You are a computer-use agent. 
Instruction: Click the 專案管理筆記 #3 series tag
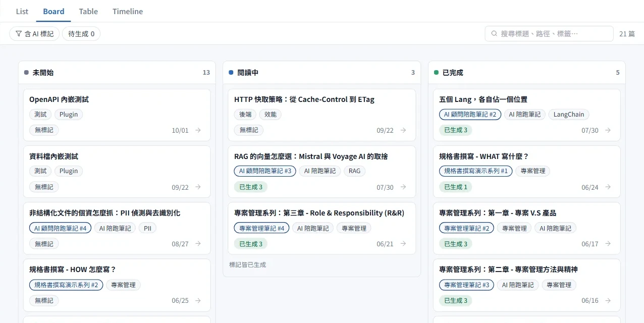click(466, 285)
